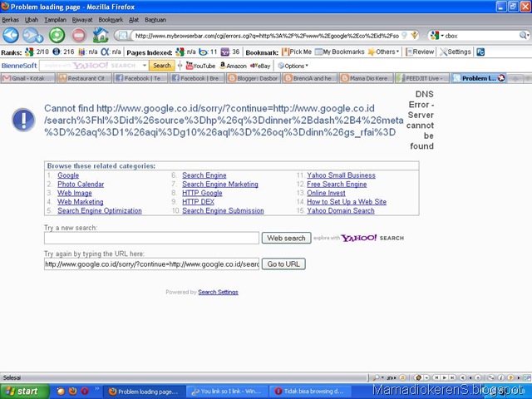Open the Photo Calendar link
Viewport: 532px width, 399px height.
click(81, 185)
